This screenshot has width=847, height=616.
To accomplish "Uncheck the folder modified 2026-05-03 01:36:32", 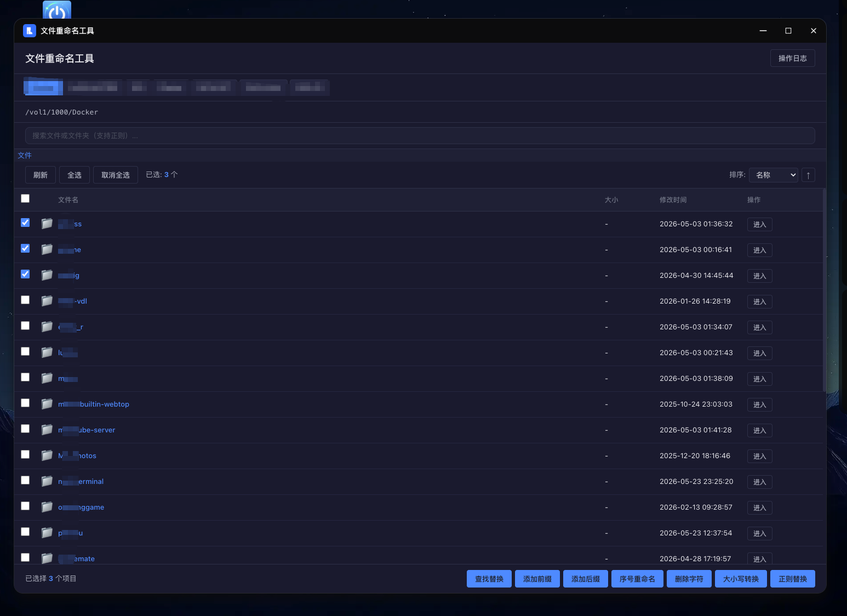I will click(x=25, y=223).
